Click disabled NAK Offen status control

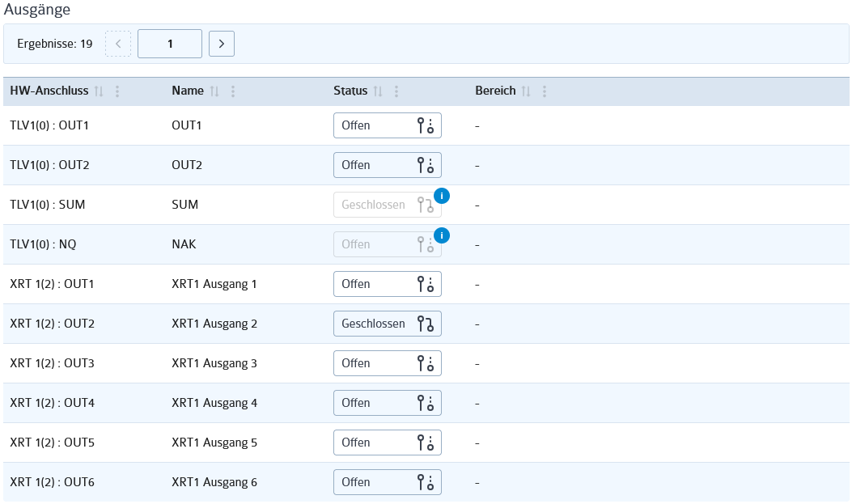tap(388, 244)
